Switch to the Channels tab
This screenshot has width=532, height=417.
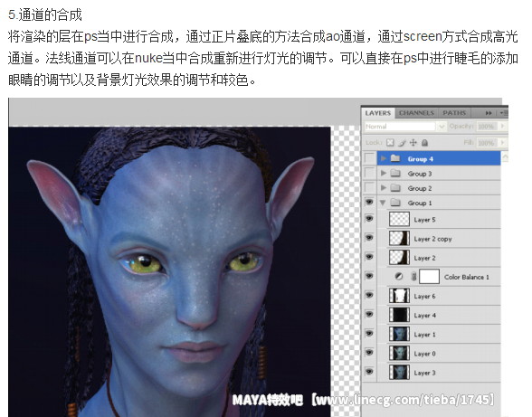[416, 113]
